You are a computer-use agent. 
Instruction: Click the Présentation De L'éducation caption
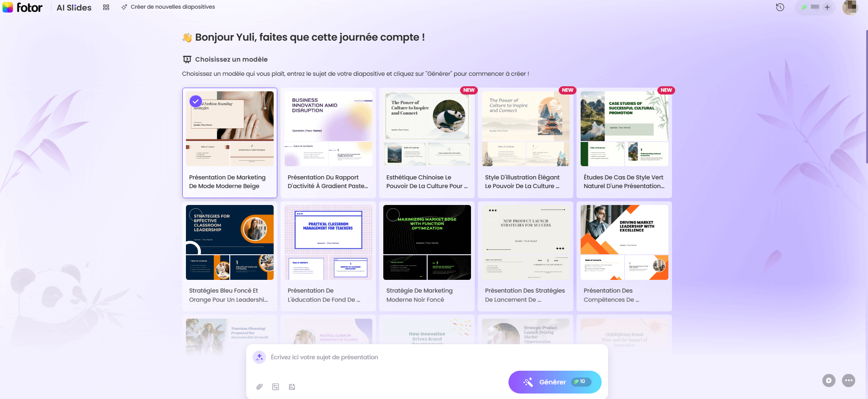pyautogui.click(x=324, y=295)
